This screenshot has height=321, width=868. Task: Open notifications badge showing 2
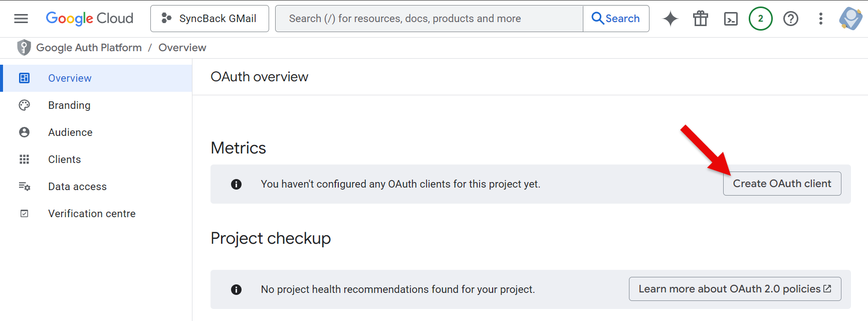[760, 19]
